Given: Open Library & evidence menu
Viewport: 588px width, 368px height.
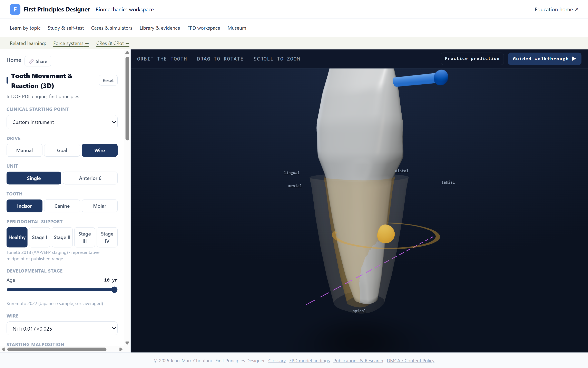Looking at the screenshot, I should tap(160, 28).
